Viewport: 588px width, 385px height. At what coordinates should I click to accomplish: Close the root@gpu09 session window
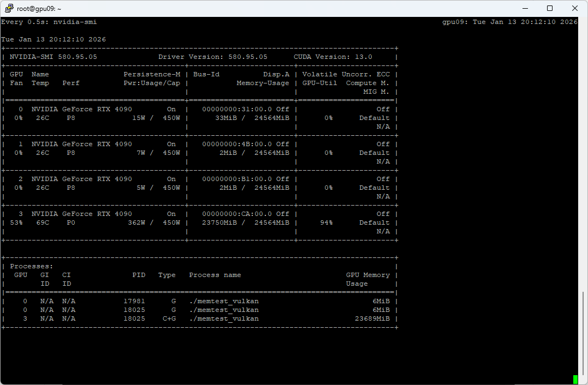tap(575, 8)
